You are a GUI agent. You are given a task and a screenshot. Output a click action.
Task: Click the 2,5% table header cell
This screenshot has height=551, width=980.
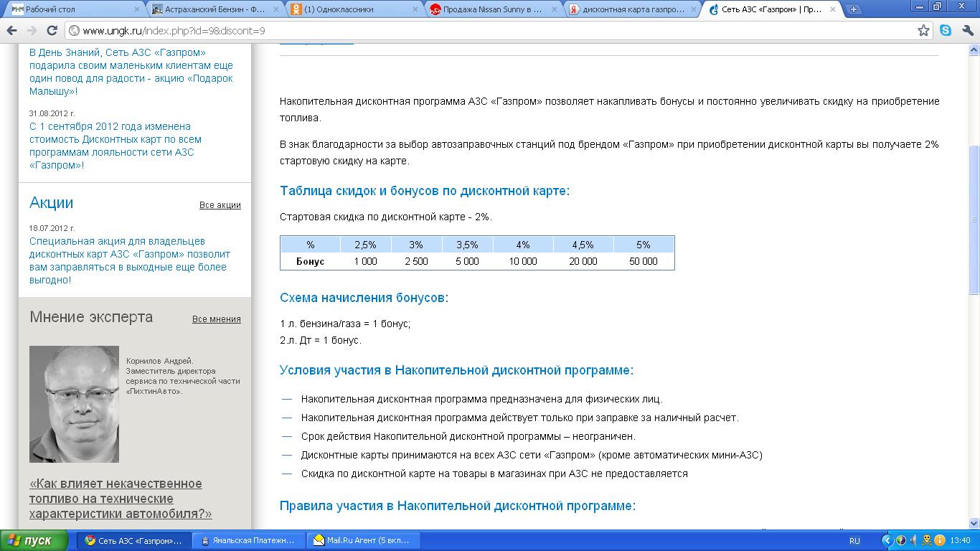365,245
